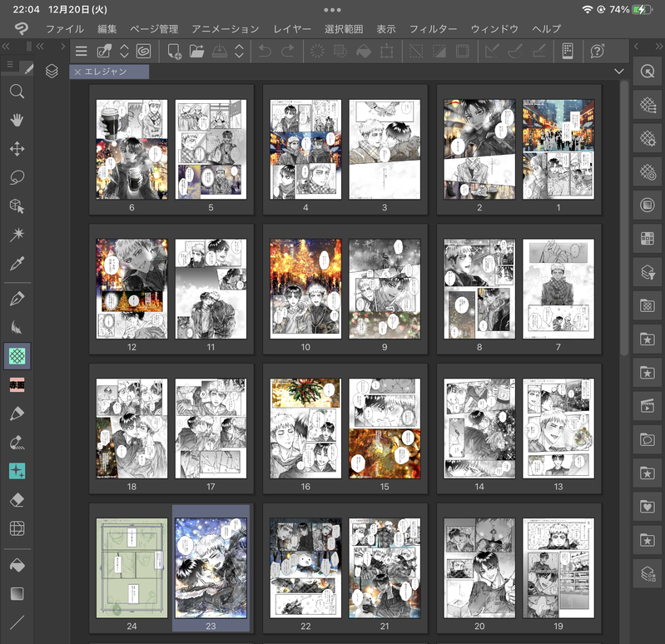Viewport: 665px width, 644px height.
Task: Select the Zoom magnifier tool
Action: pos(17,91)
